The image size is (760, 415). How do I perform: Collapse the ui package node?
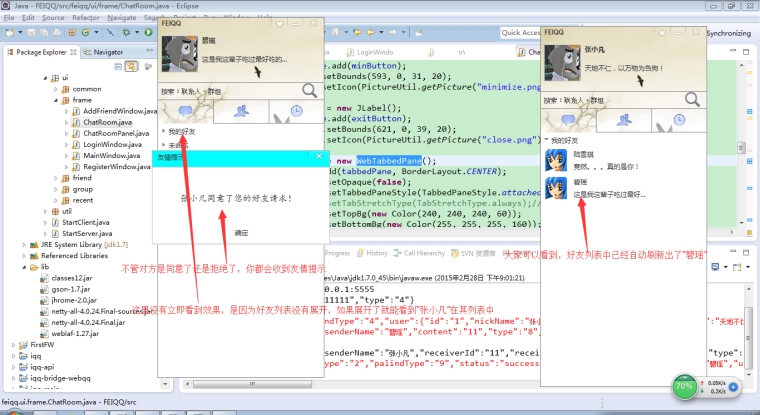click(45, 78)
